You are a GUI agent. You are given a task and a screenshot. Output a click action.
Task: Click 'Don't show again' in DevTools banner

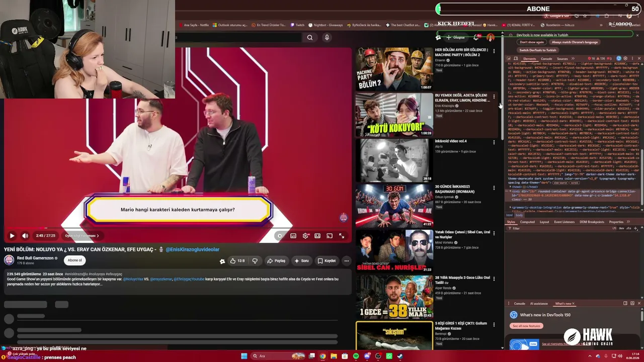pyautogui.click(x=532, y=42)
